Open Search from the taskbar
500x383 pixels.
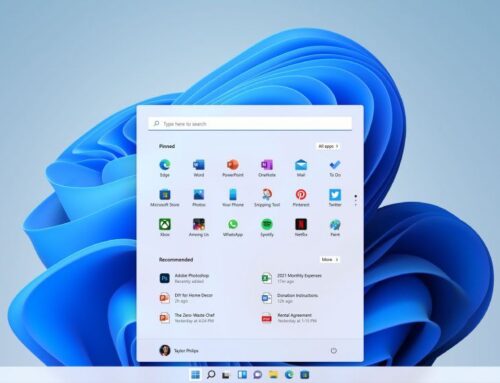coord(211,375)
